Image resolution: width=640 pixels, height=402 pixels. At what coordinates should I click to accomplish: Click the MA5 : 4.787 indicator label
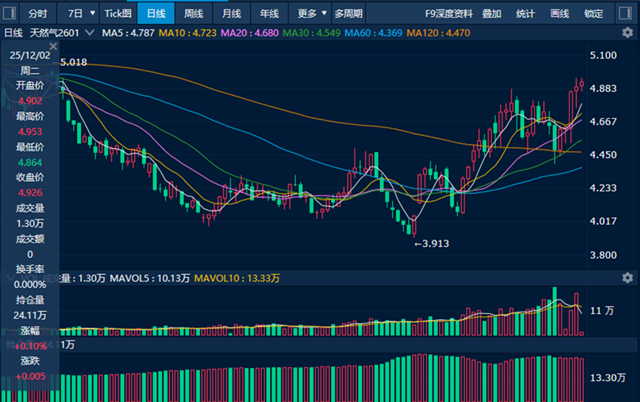tap(128, 33)
